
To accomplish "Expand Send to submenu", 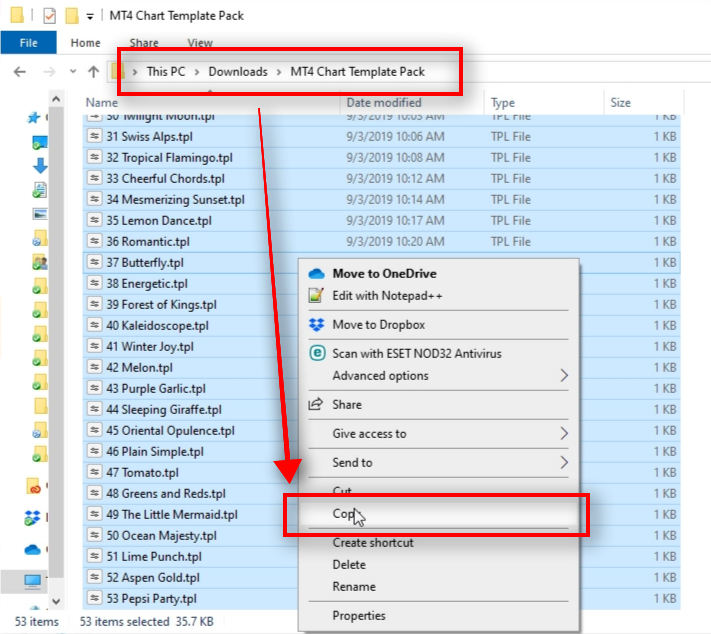I will click(x=438, y=463).
